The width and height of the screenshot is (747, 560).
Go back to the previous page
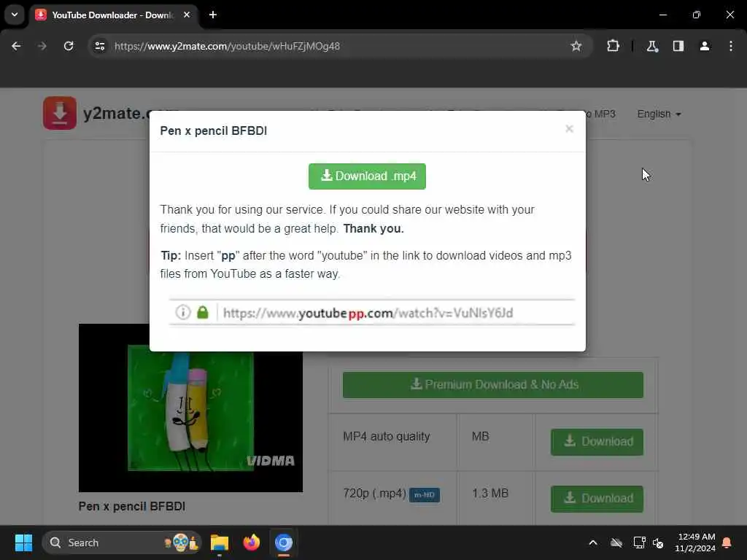[x=16, y=46]
